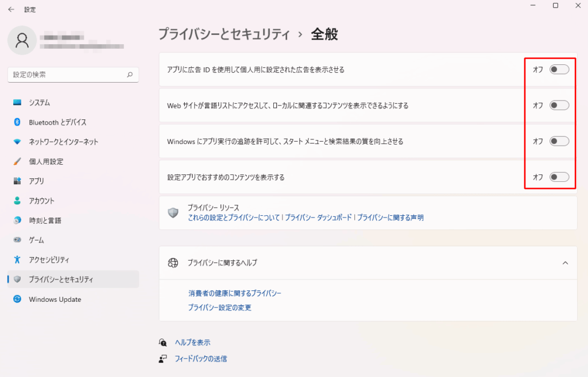
Task: Click the アクセシビリティ figure icon
Action: 17,259
